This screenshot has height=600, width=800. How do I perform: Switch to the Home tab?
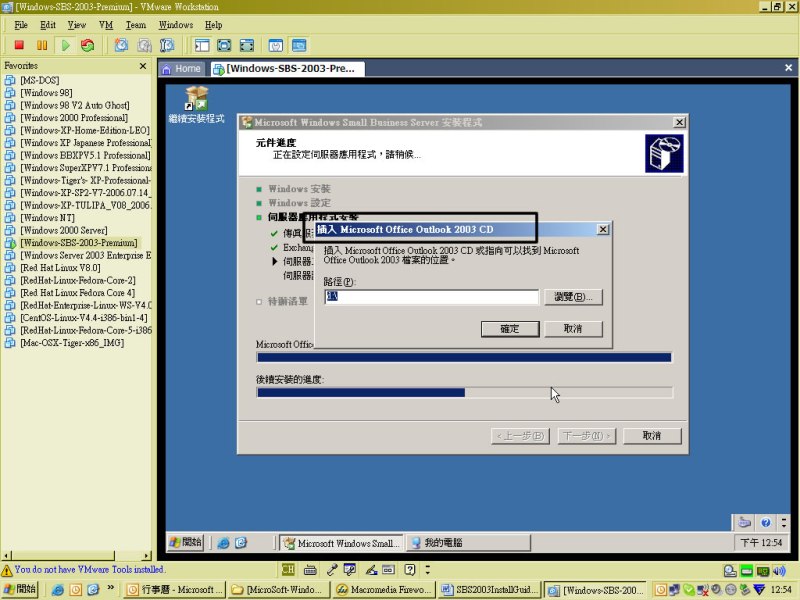coord(181,69)
